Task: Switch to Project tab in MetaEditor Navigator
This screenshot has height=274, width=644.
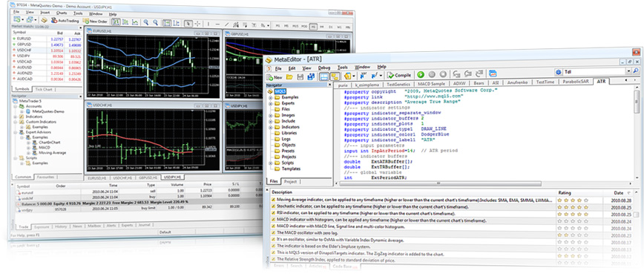Action: click(290, 181)
